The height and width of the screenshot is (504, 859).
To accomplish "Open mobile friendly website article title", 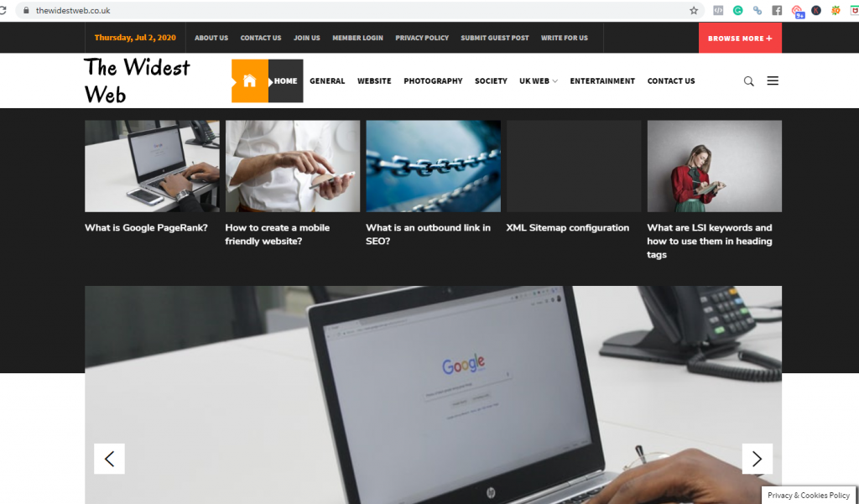I will [277, 235].
